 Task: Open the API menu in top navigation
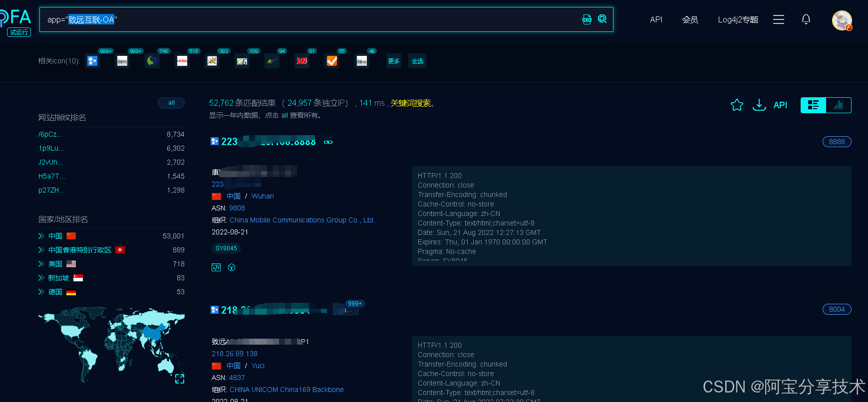coord(656,19)
